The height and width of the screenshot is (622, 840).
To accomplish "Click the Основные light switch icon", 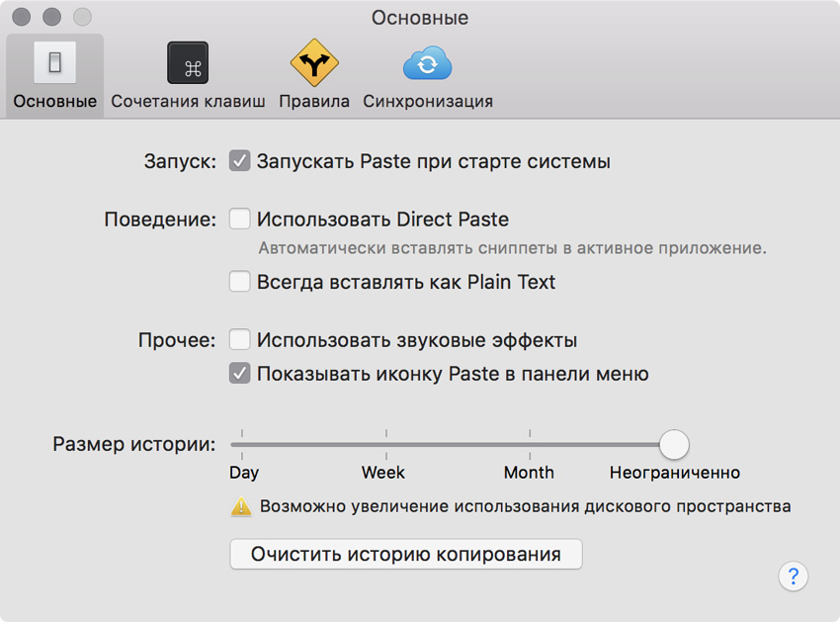I will coord(55,63).
